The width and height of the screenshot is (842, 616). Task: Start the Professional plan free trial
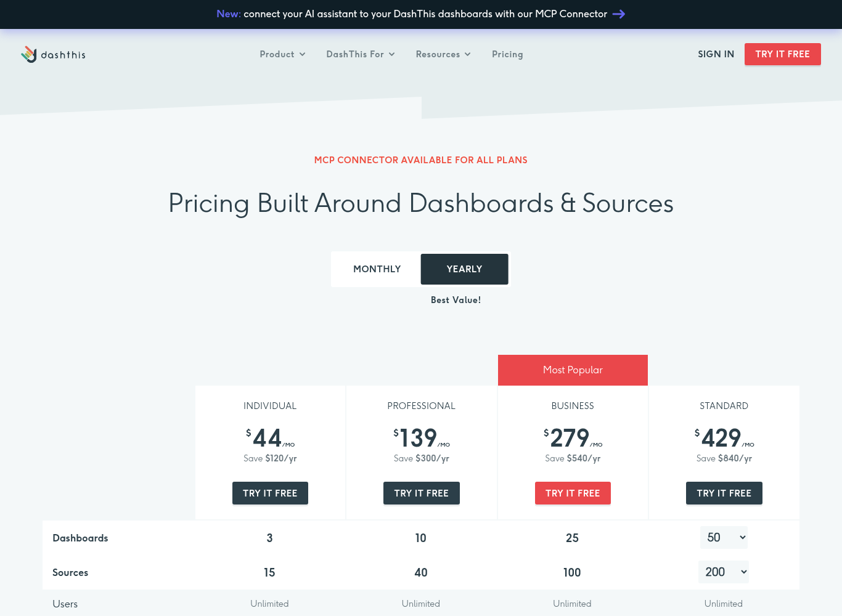(x=421, y=493)
